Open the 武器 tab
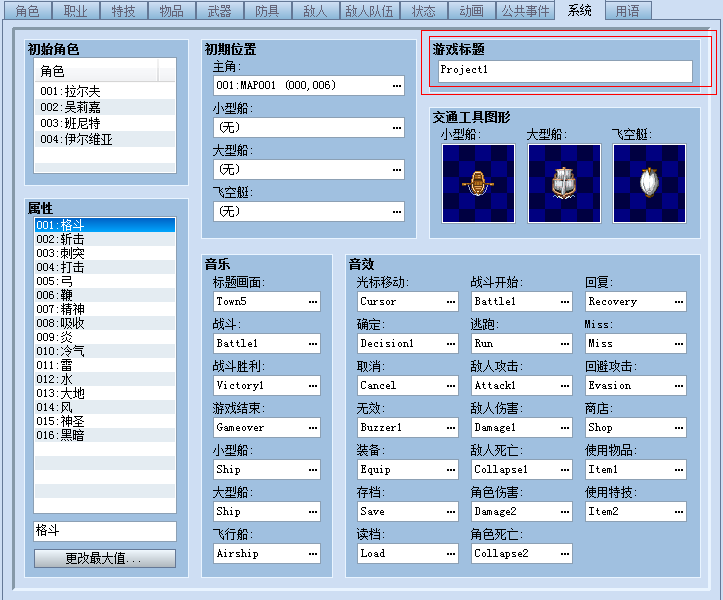This screenshot has height=600, width=723. 219,11
